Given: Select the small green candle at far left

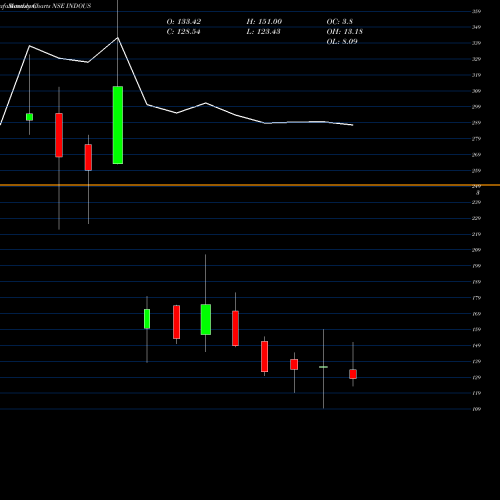Looking at the screenshot, I should pos(29,117).
